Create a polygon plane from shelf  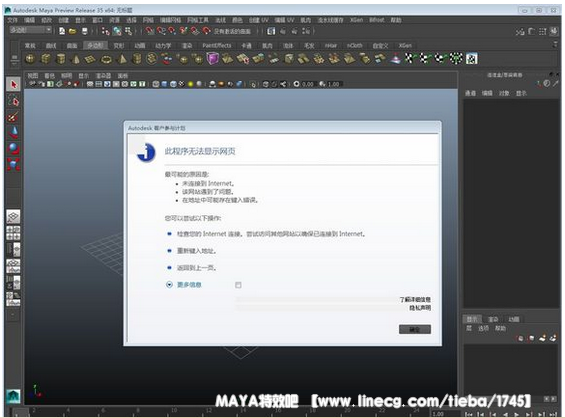pyautogui.click(x=90, y=59)
